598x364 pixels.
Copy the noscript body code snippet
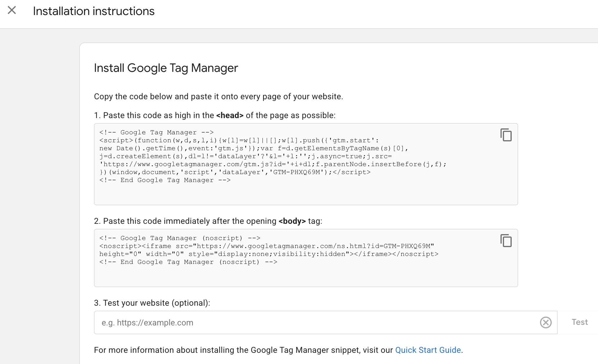click(x=506, y=241)
